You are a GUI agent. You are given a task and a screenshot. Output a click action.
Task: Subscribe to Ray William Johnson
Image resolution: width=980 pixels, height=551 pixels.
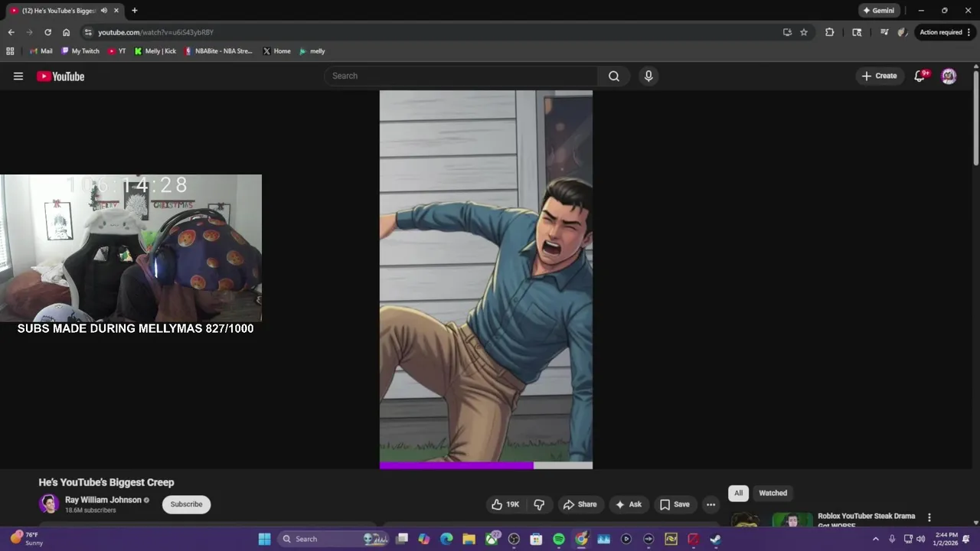point(186,504)
